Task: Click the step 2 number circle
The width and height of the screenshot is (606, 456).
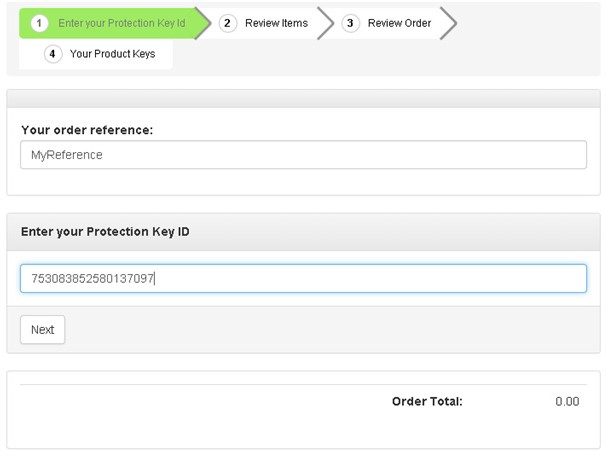Action: pos(228,23)
